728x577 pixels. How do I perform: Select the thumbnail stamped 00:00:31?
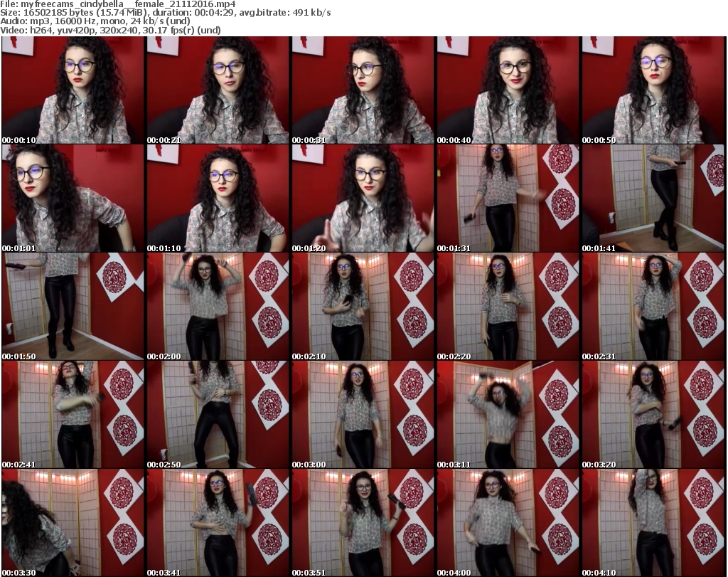click(363, 90)
